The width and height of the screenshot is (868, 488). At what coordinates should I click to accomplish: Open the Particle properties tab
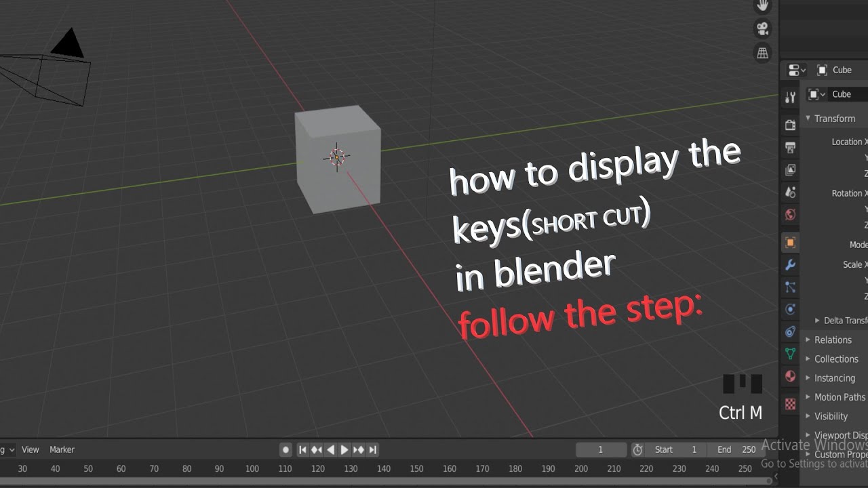[790, 287]
